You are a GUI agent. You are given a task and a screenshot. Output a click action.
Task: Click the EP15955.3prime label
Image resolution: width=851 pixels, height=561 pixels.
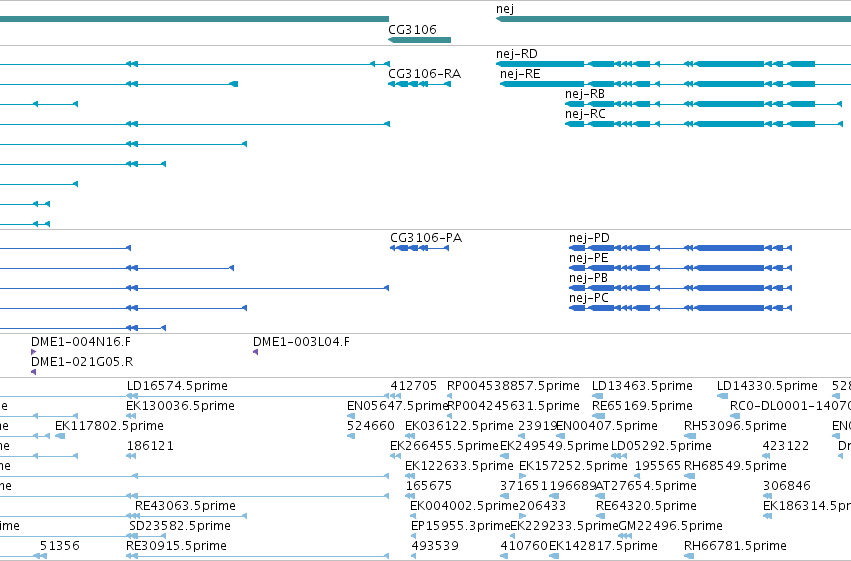click(460, 526)
